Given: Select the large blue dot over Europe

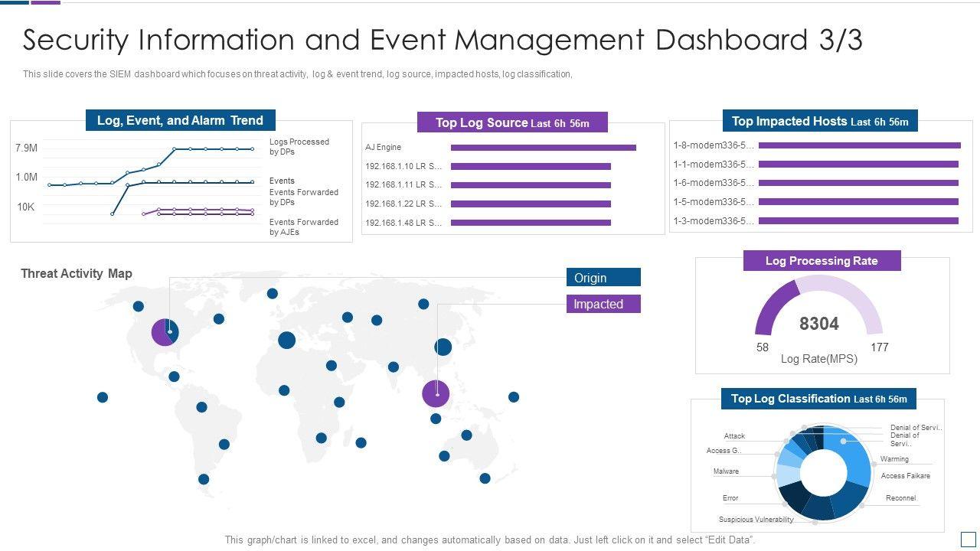Looking at the screenshot, I should [286, 340].
